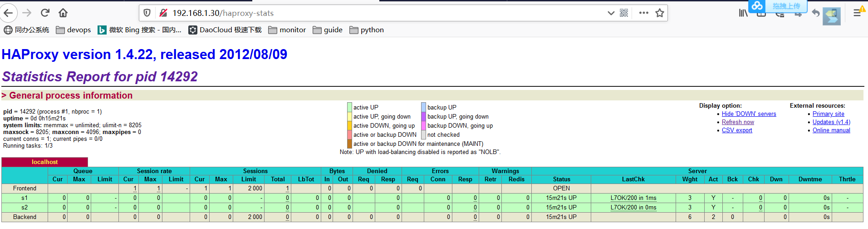The width and height of the screenshot is (868, 229).
Task: Click the browser forward arrow
Action: pos(27,13)
